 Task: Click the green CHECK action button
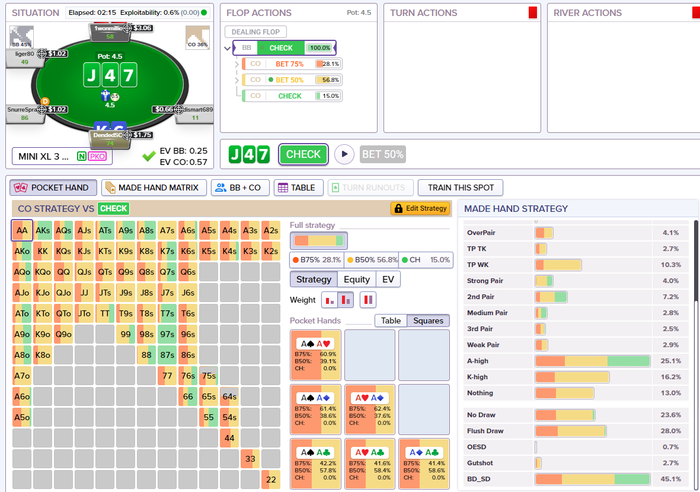point(304,154)
